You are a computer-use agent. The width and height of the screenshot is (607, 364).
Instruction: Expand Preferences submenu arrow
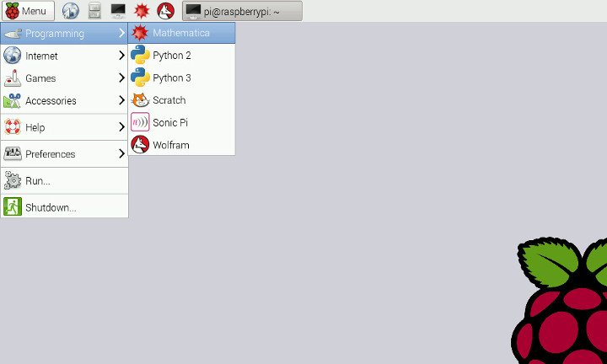click(121, 154)
